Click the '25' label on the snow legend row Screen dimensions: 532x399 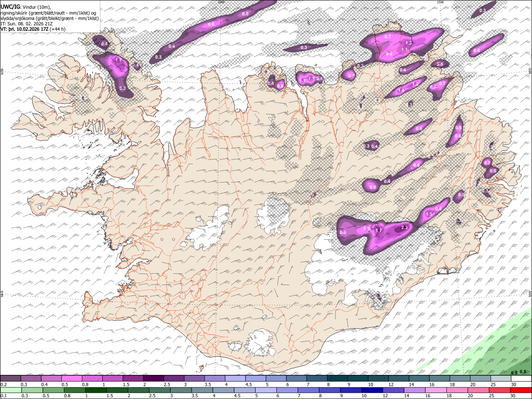[493, 384]
